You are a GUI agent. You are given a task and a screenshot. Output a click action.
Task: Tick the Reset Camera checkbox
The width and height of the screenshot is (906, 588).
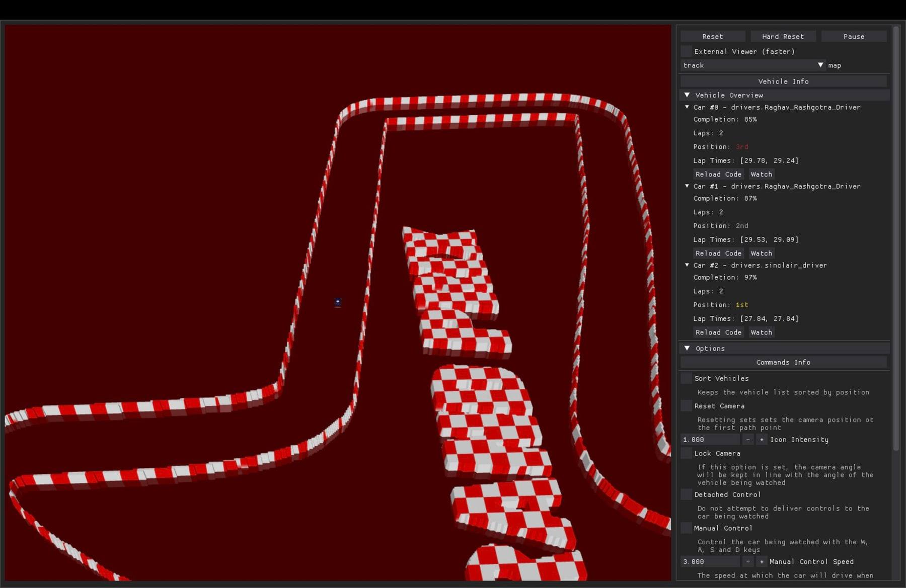coord(686,406)
